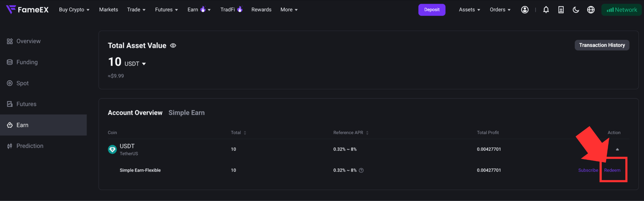Click the Funding sidebar icon
The image size is (644, 201).
(10, 62)
